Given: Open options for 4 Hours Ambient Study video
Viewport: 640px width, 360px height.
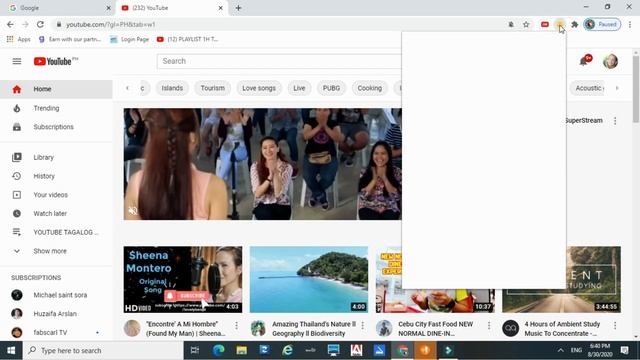Looking at the screenshot, I should (x=615, y=325).
